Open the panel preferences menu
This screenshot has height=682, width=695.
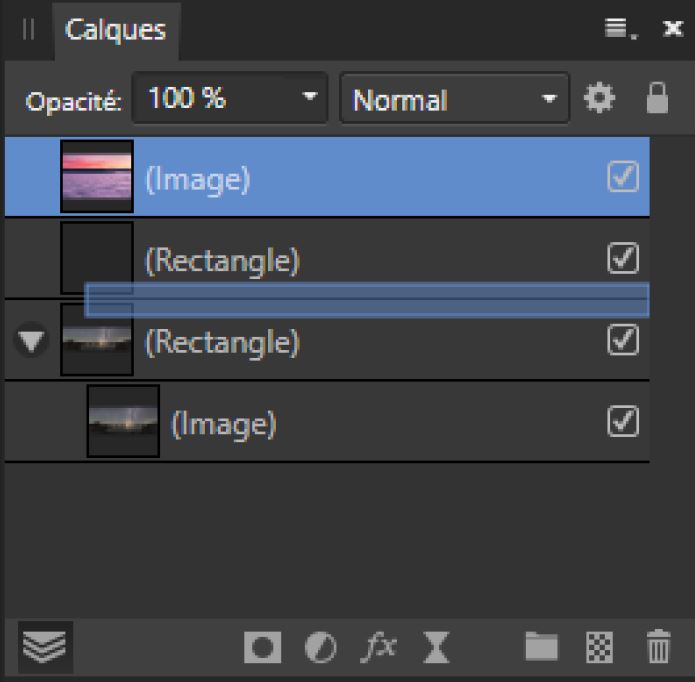(x=618, y=30)
